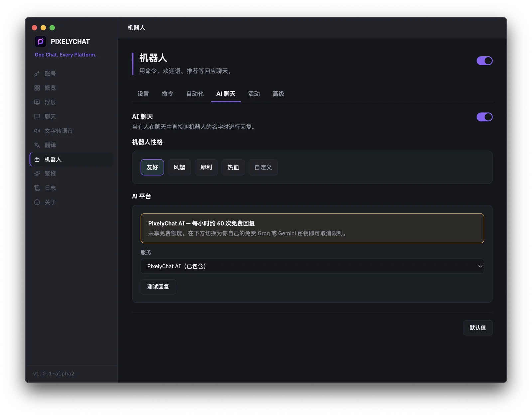
Task: Click the PIXELYCHAT brand name
Action: coord(70,42)
